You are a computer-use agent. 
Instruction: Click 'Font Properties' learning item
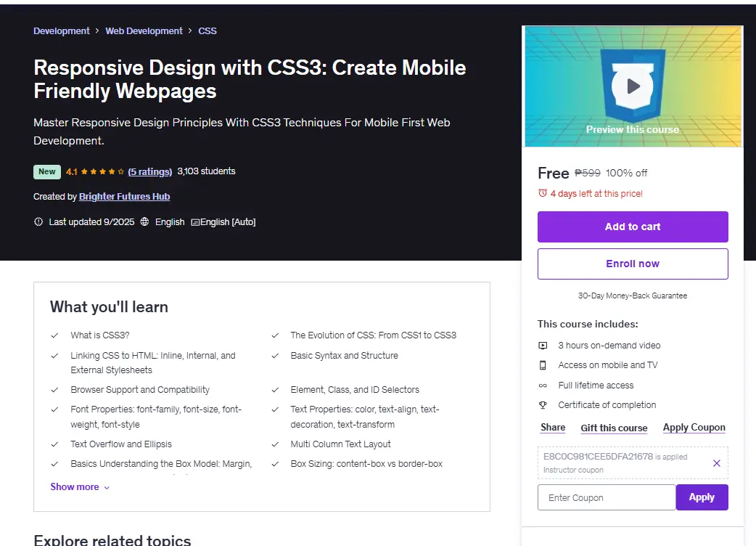pos(156,417)
